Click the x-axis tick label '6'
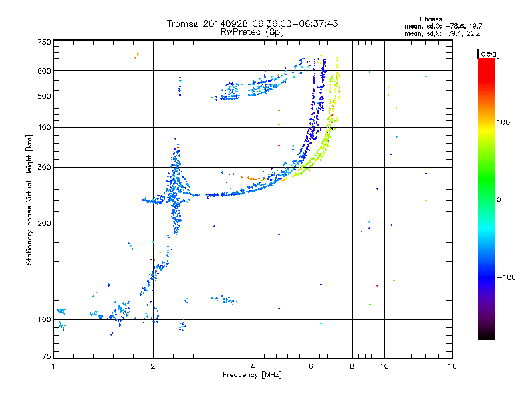532x399 pixels. [311, 366]
